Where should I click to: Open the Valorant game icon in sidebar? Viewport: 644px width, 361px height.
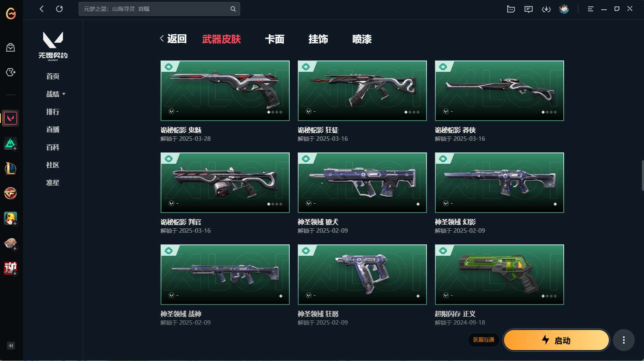10,118
